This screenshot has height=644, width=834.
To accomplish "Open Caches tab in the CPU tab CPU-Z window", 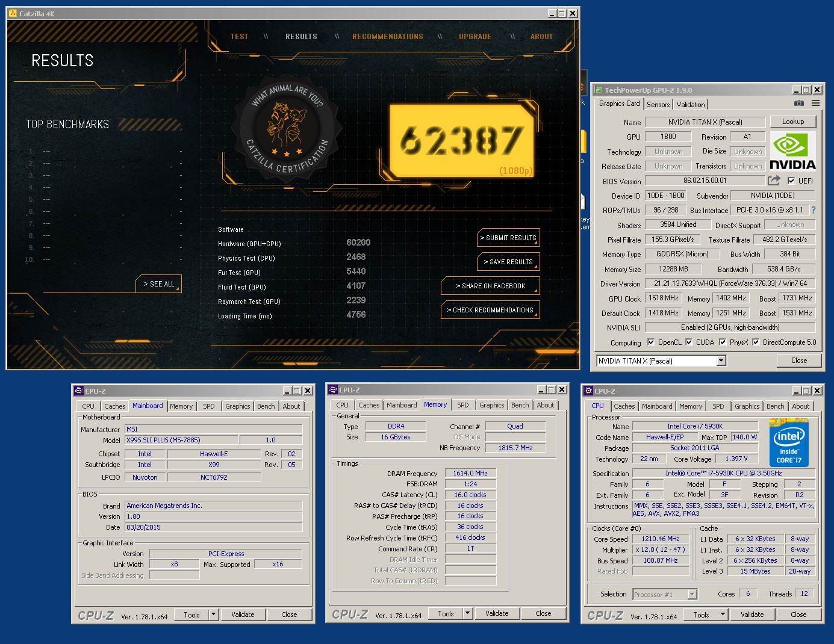I will click(624, 406).
